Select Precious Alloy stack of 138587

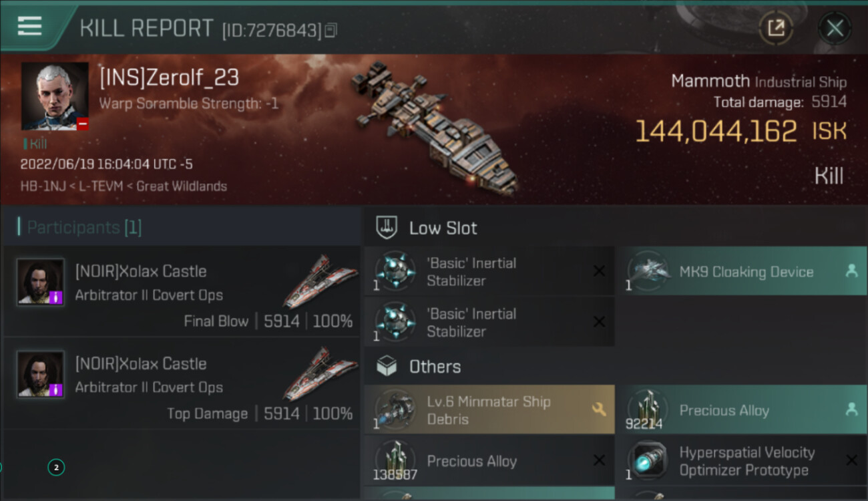coord(489,461)
